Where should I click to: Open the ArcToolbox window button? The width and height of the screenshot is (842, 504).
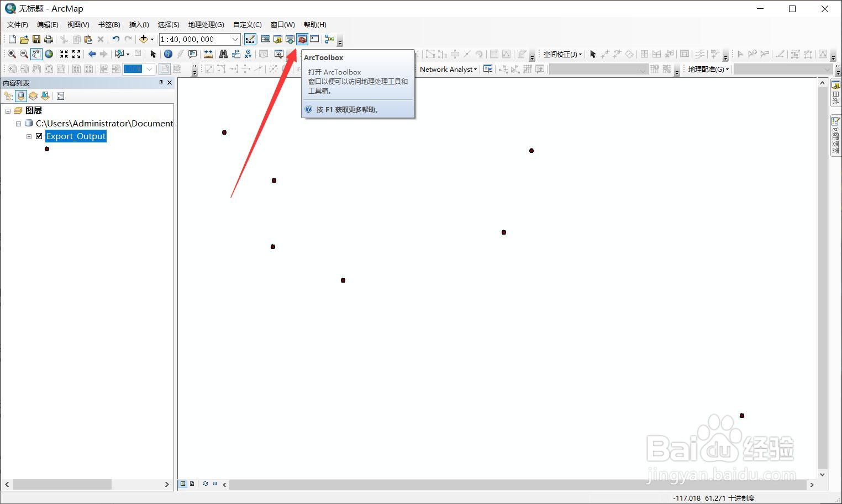(302, 39)
